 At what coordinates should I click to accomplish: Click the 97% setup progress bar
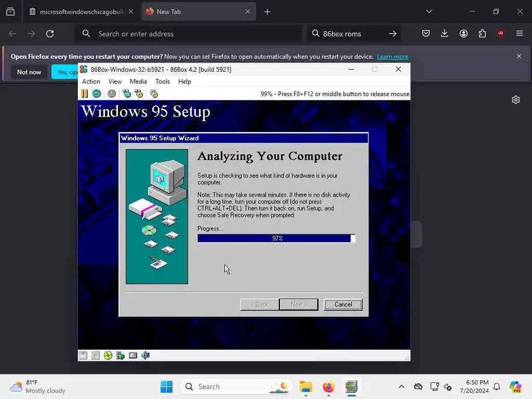(x=276, y=238)
